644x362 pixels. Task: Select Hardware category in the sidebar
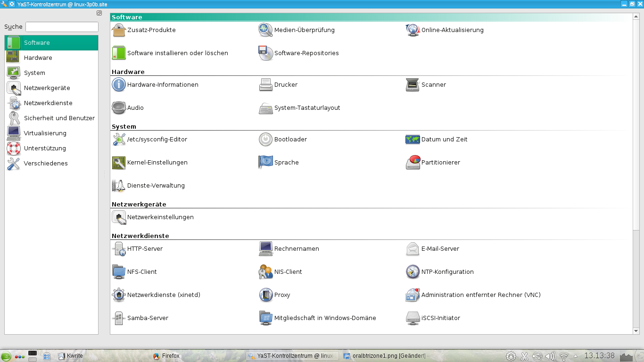click(x=38, y=58)
